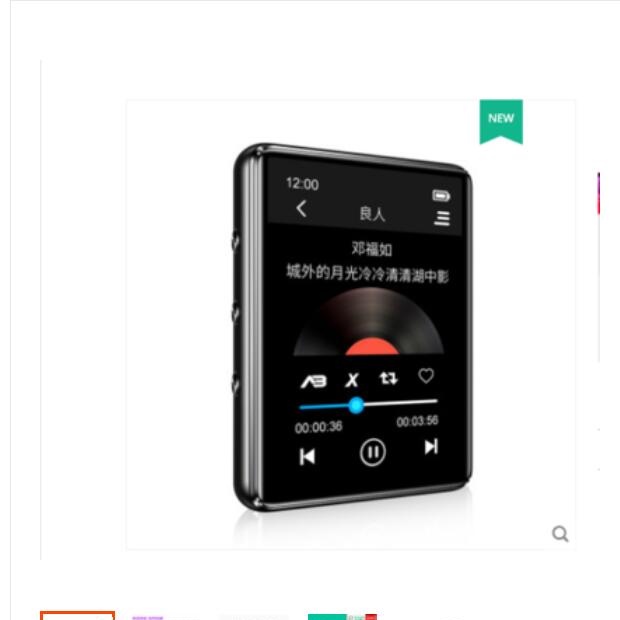Select the orange-outlined thumbnail below image
Image resolution: width=620 pixels, height=620 pixels.
tap(78, 616)
